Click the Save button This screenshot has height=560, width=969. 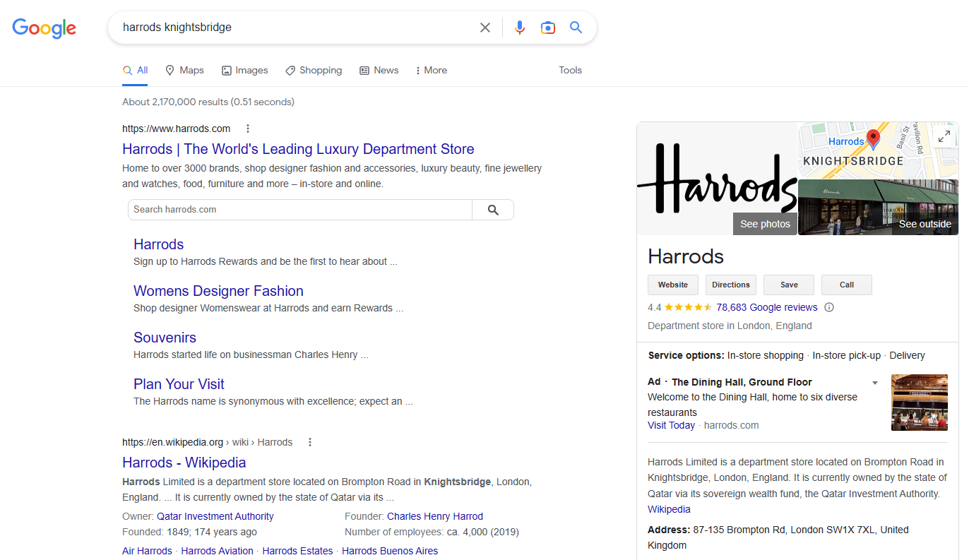(x=789, y=285)
